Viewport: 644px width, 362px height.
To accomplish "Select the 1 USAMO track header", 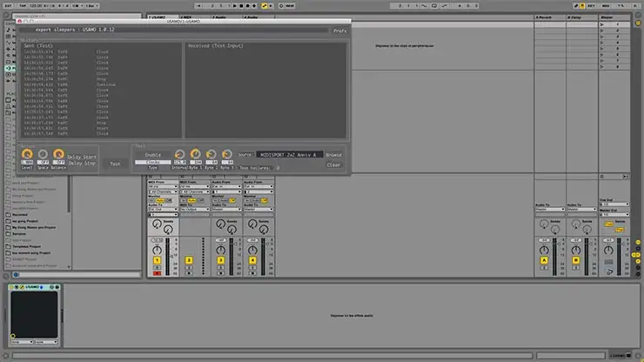I will click(163, 17).
